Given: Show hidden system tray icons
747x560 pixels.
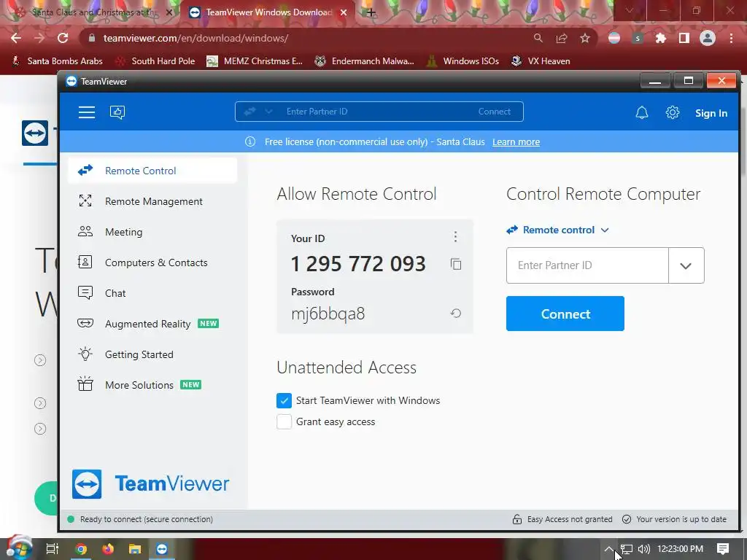Looking at the screenshot, I should pos(608,549).
